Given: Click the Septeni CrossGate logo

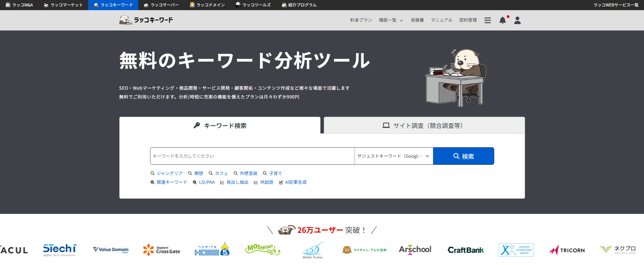Looking at the screenshot, I should tap(162, 250).
